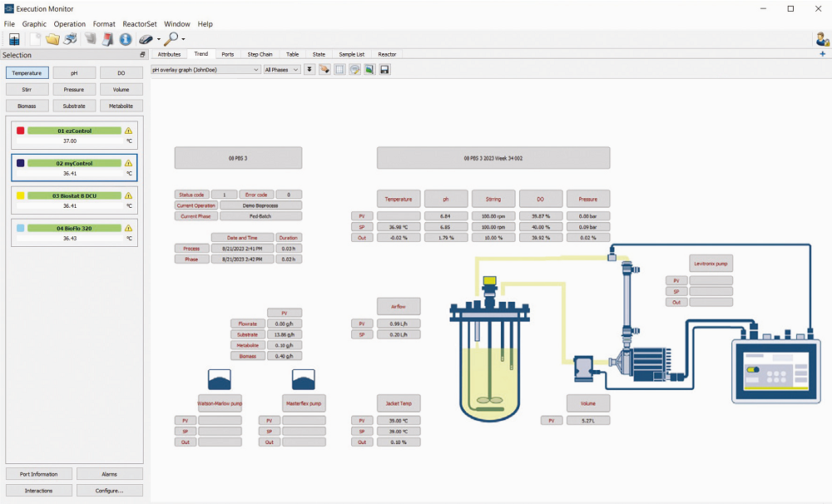
Task: Click the Configure... button
Action: coord(109,490)
